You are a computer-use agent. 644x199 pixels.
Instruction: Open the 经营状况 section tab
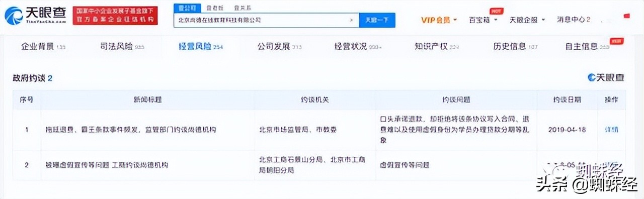(x=358, y=47)
